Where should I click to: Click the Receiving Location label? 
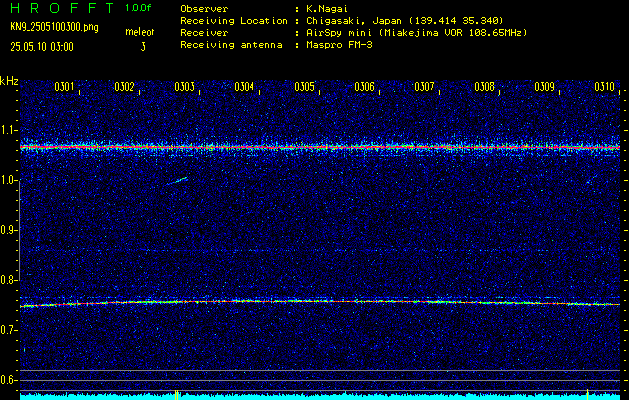[x=234, y=21]
